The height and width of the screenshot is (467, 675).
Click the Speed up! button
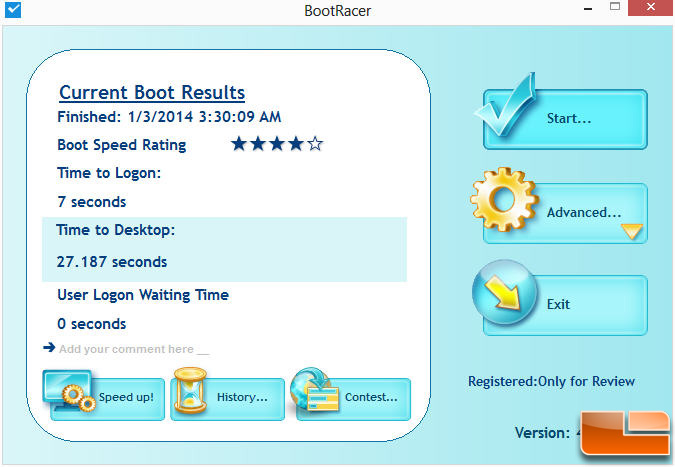click(x=107, y=399)
